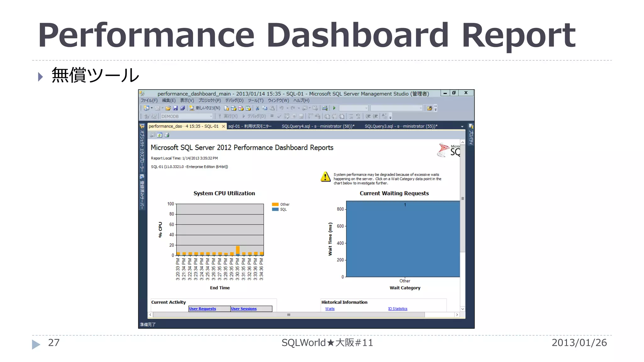
Task: Click the Cut scissors icon
Action: [x=258, y=108]
